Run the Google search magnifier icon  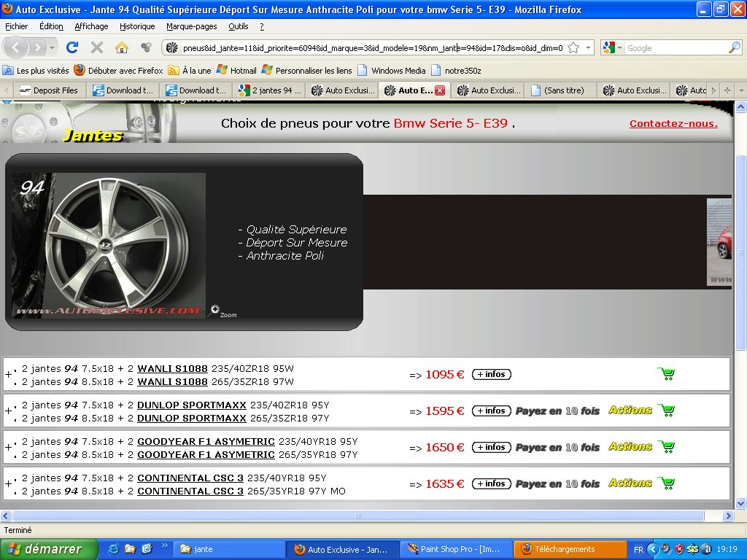tap(734, 47)
